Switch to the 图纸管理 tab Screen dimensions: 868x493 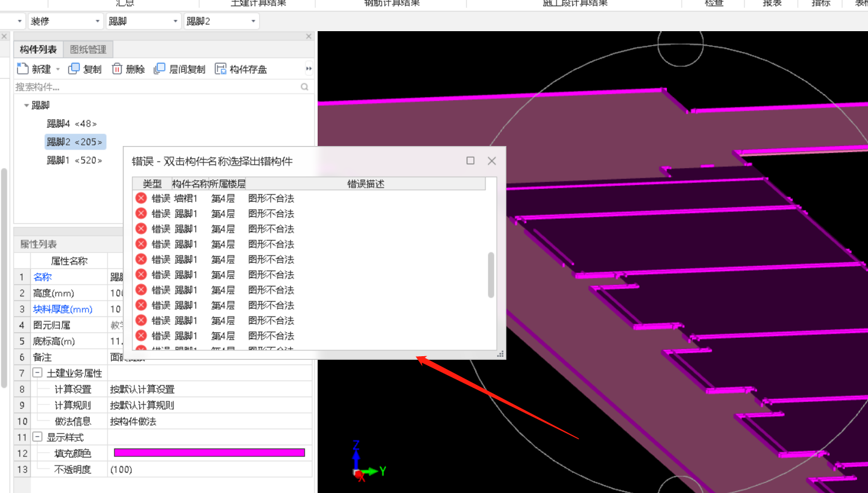tap(88, 49)
